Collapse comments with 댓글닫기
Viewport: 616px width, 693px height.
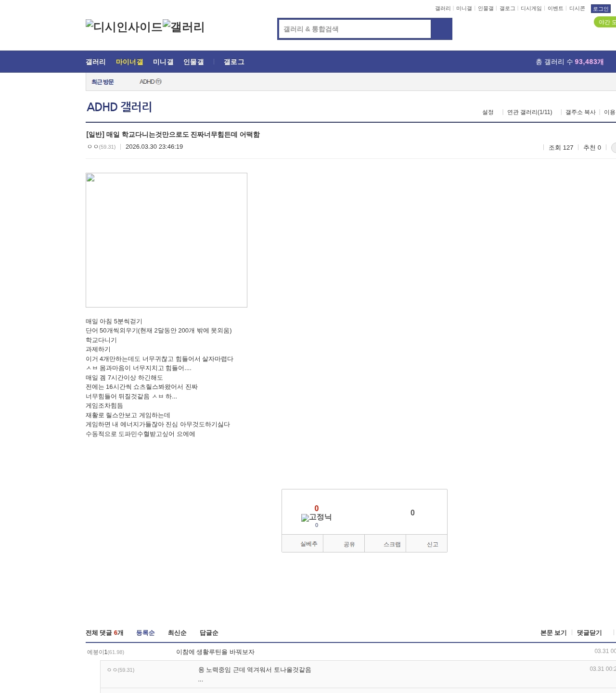tap(589, 633)
